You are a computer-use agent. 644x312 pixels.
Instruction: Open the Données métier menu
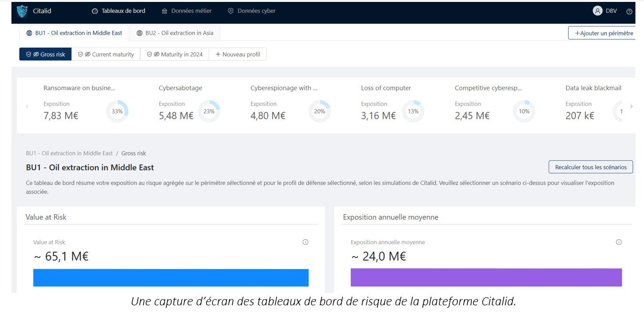[x=186, y=11]
